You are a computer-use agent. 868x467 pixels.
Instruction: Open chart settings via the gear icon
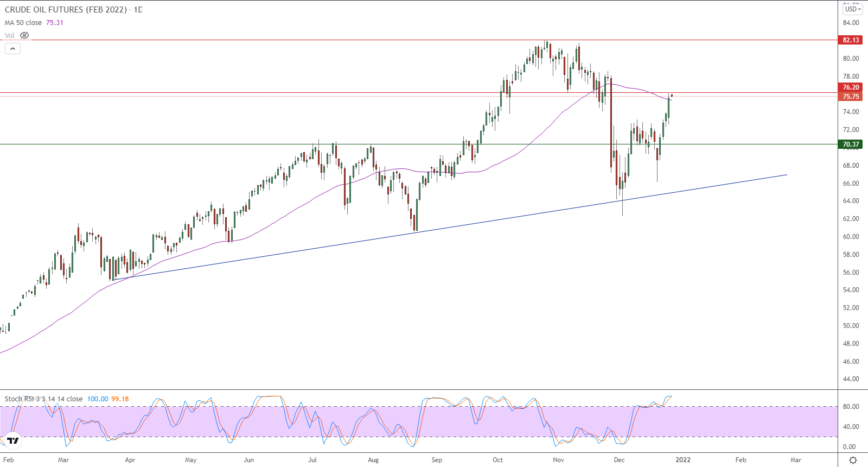[853, 460]
